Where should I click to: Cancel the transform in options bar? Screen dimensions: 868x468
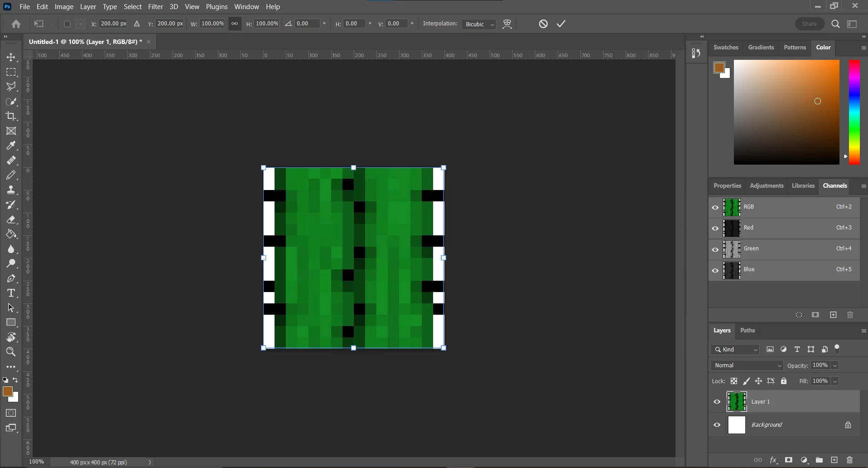tap(544, 24)
